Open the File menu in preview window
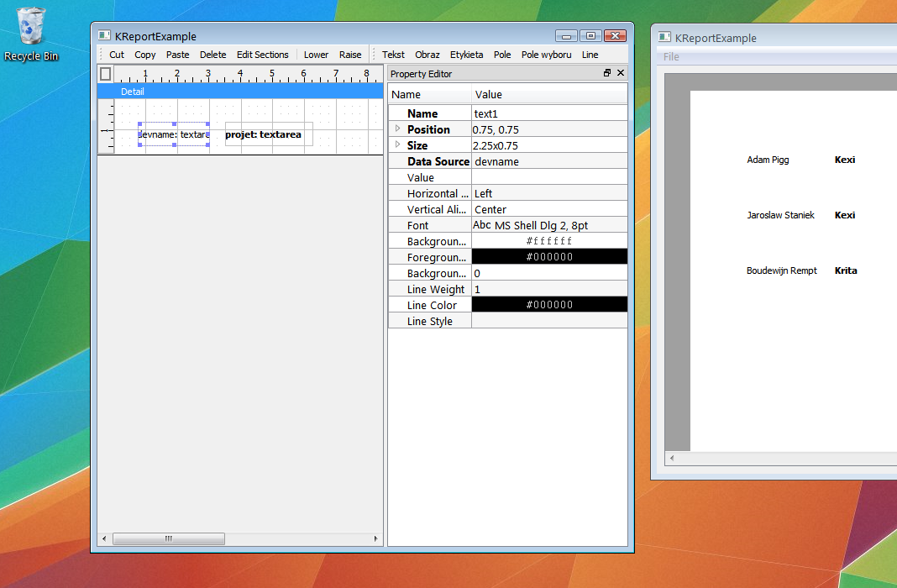This screenshot has width=897, height=588. tap(671, 57)
